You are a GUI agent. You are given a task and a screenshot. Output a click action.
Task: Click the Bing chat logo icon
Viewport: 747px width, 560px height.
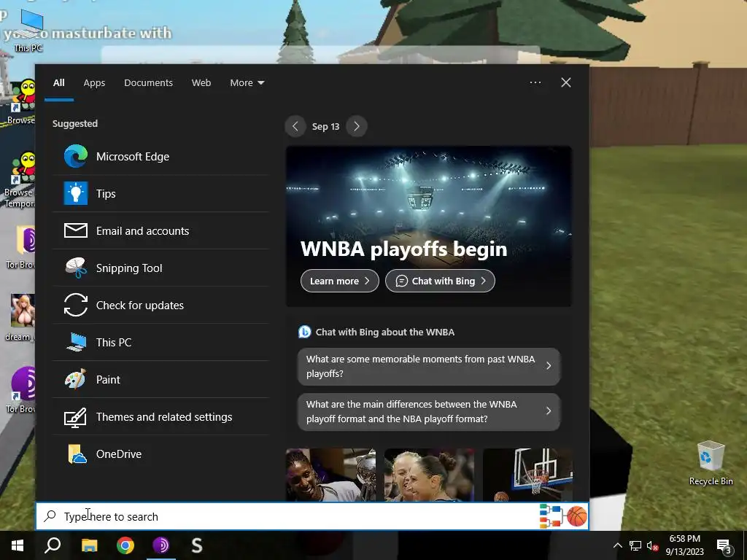click(304, 332)
